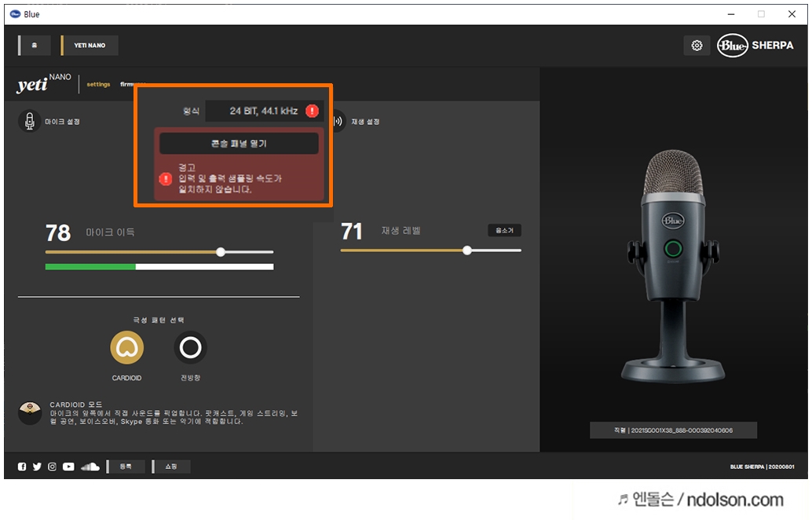
Task: Click the mic gain slider handle
Action: point(221,251)
